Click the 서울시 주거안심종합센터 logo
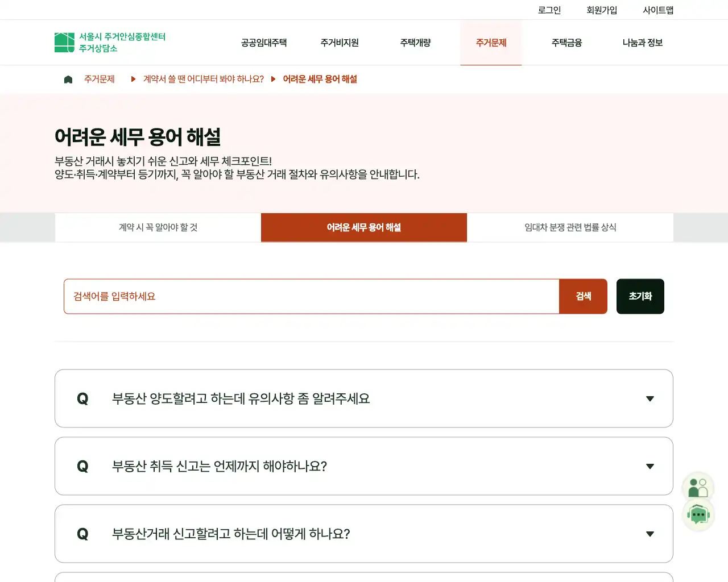Viewport: 728px width, 582px height. click(110, 43)
